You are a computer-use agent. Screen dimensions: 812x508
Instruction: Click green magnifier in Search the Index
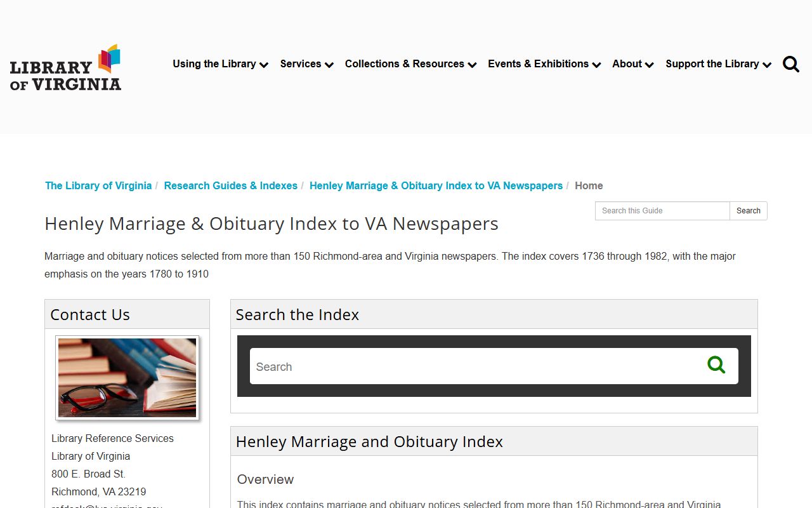(x=716, y=364)
